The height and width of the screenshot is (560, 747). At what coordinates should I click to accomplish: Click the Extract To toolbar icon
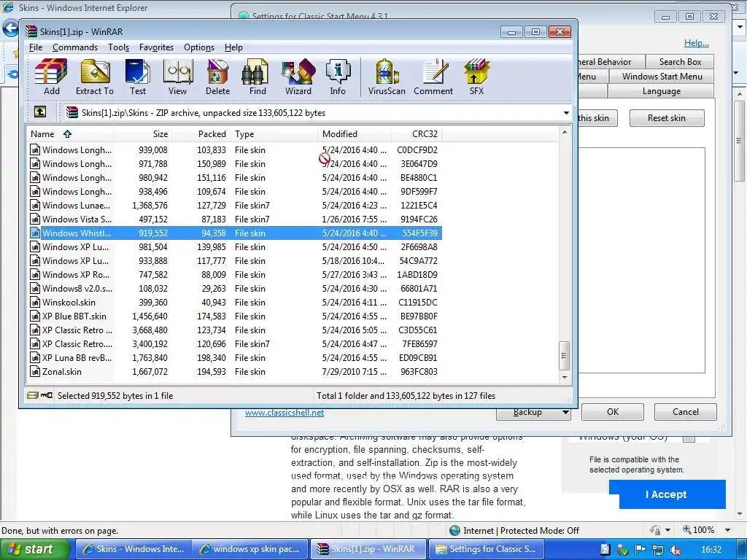pyautogui.click(x=95, y=71)
